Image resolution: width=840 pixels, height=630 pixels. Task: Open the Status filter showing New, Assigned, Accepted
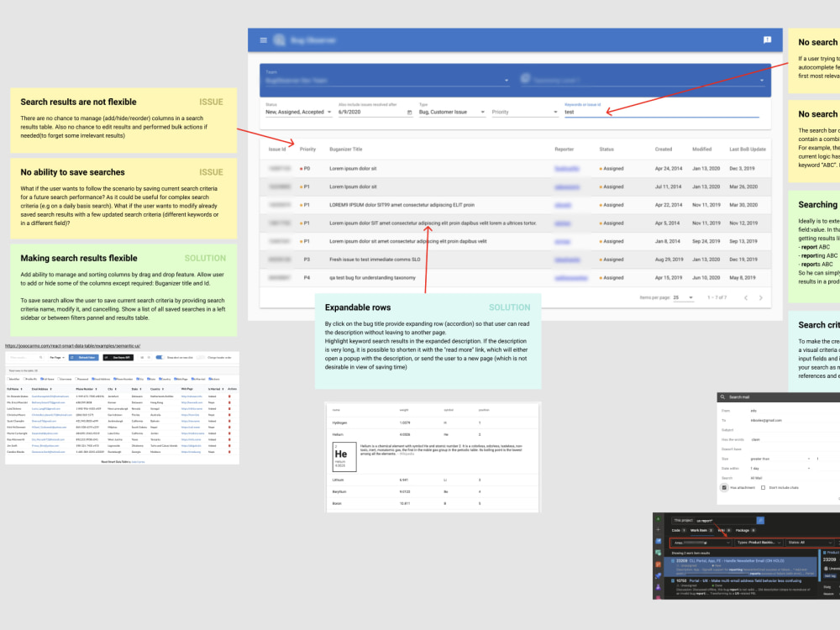point(298,112)
